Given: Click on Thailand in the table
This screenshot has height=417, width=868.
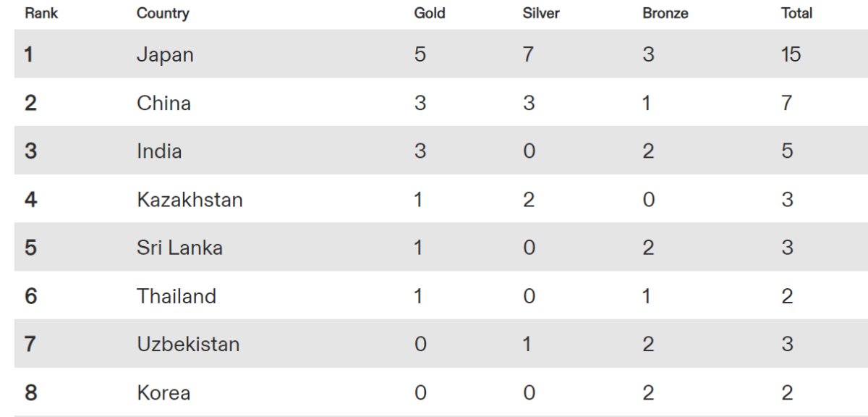Looking at the screenshot, I should (x=176, y=296).
